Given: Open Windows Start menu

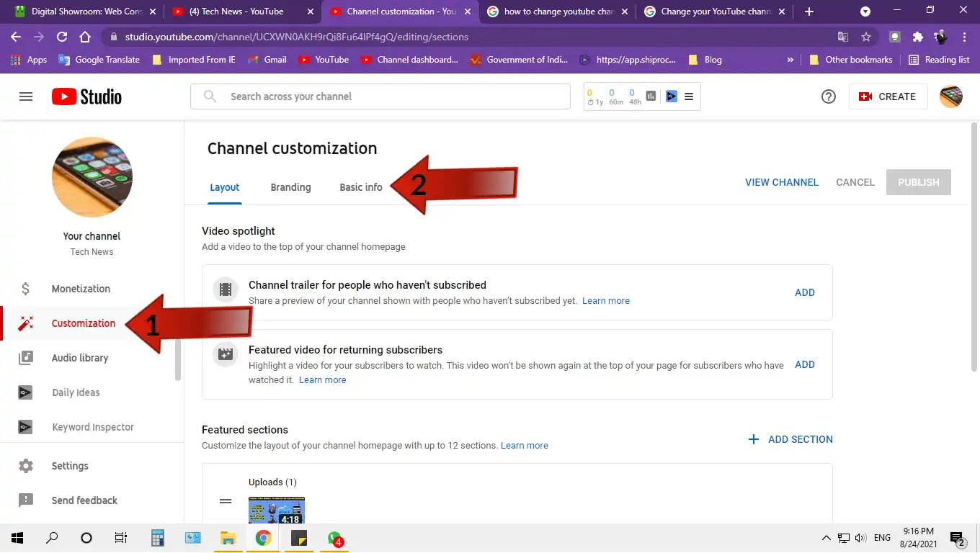Looking at the screenshot, I should [x=17, y=538].
